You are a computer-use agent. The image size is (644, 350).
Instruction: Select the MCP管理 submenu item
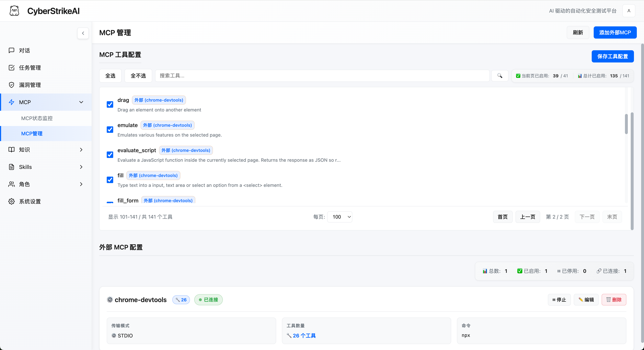32,134
